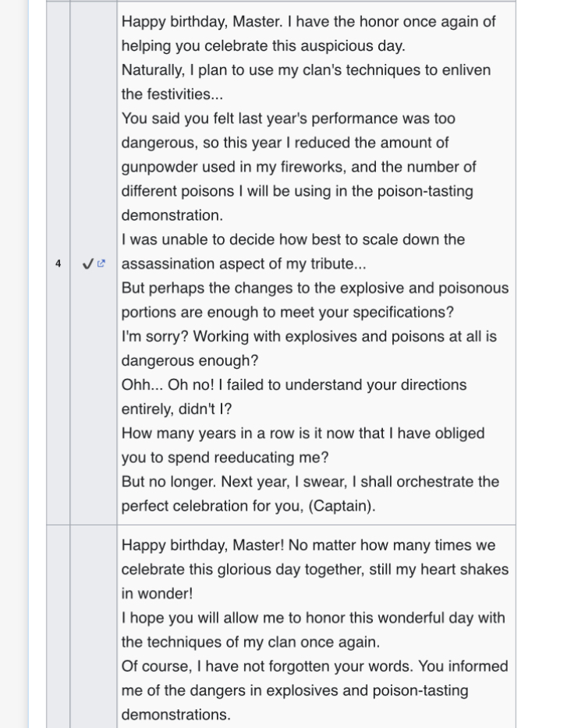Click the line 'But perhaps the changes to the explosive'
The height and width of the screenshot is (728, 585).
(x=314, y=288)
